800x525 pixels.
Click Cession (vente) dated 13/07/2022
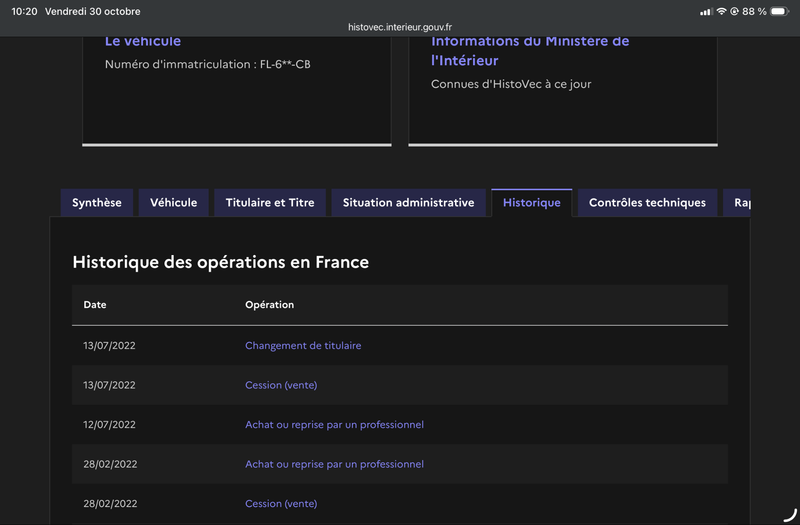tap(281, 385)
